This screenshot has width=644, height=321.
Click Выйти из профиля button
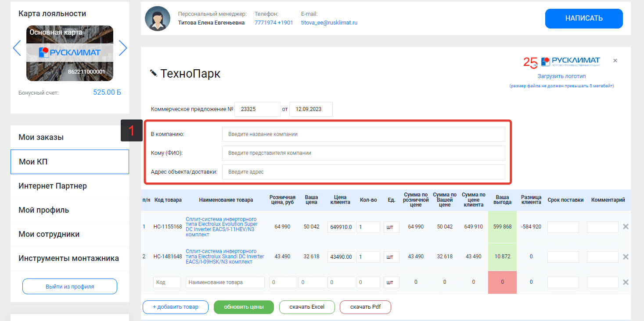point(70,286)
